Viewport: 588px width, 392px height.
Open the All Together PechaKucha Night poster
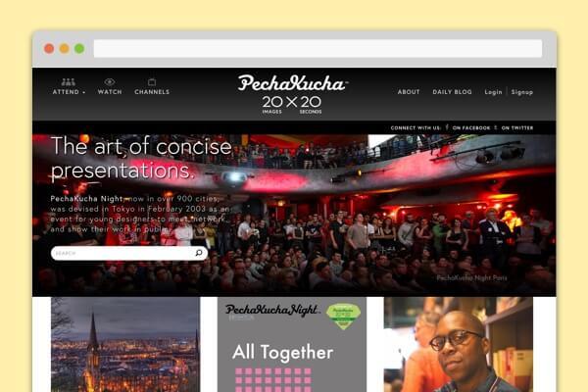[x=292, y=344]
